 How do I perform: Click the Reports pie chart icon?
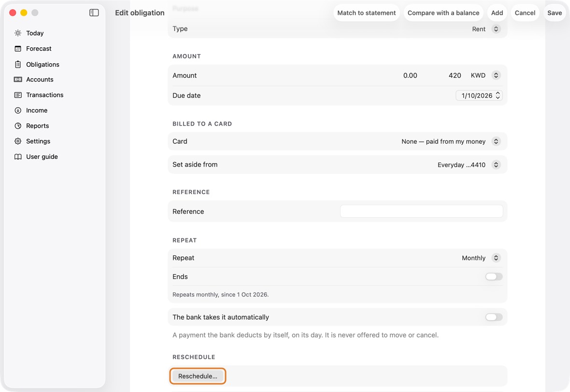tap(18, 126)
